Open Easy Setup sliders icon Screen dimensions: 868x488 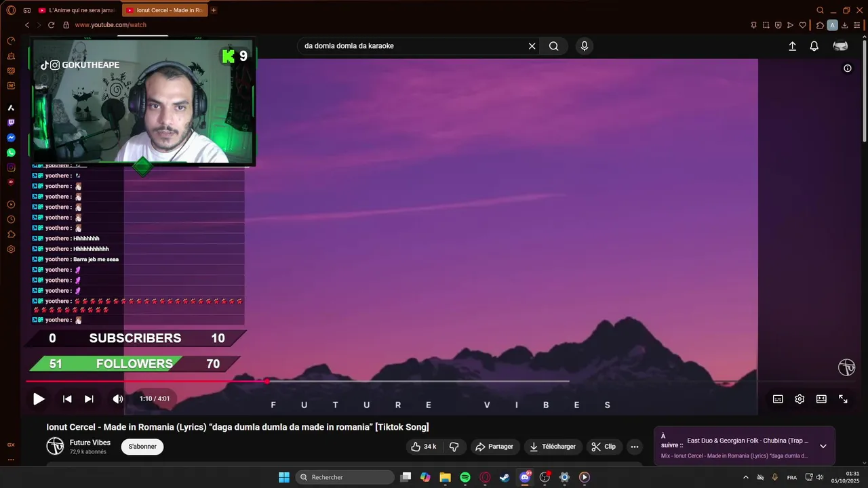(x=857, y=25)
